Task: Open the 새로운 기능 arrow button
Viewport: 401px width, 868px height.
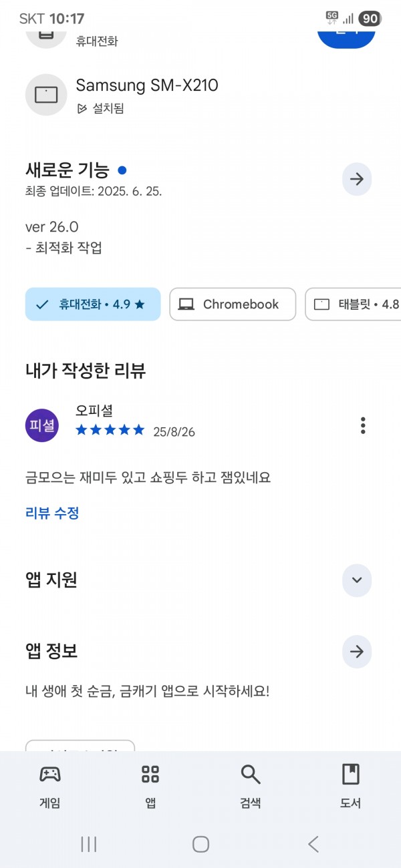Action: (357, 179)
